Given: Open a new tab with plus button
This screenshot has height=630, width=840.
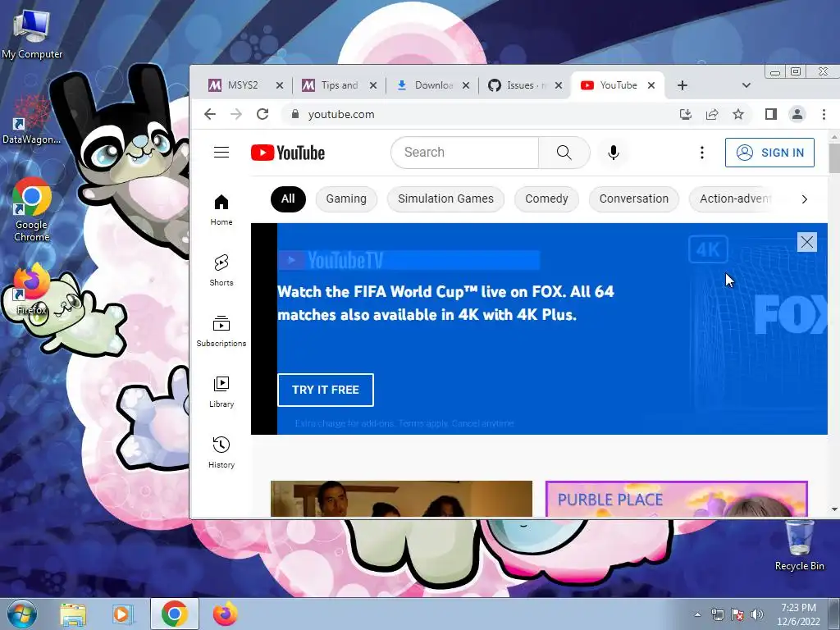Looking at the screenshot, I should [682, 85].
